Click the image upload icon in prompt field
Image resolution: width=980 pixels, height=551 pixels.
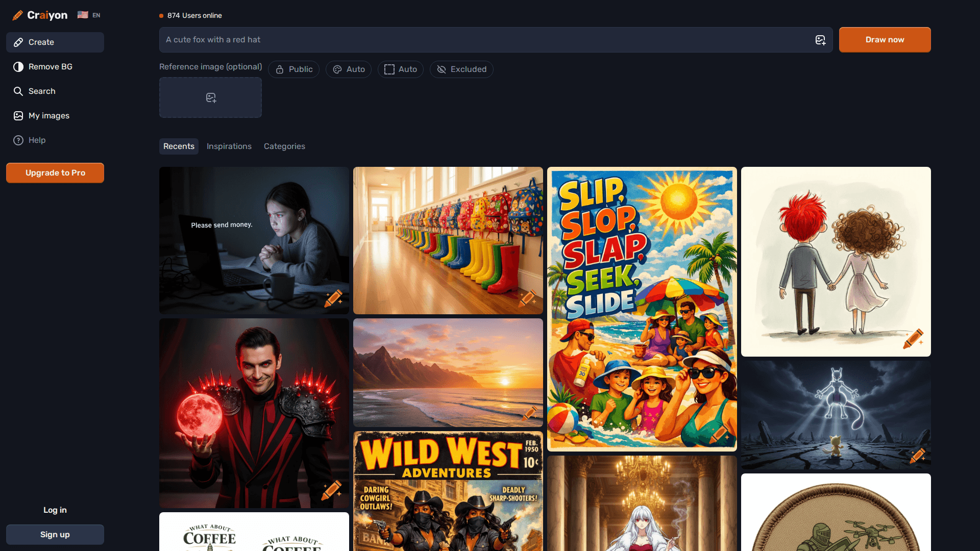tap(820, 40)
